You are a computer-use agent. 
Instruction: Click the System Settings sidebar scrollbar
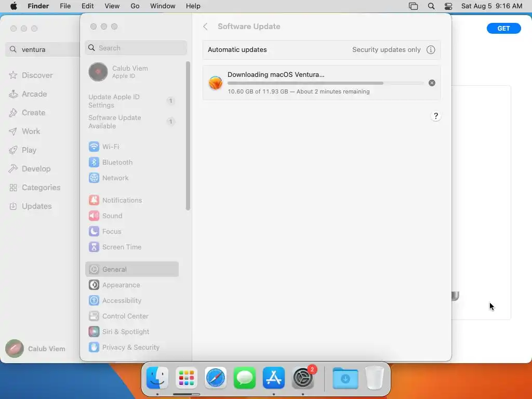click(188, 136)
